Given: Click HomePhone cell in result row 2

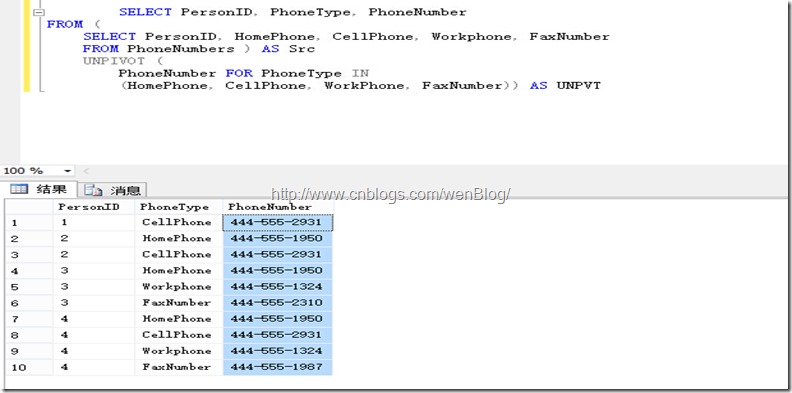Looking at the screenshot, I should [178, 239].
